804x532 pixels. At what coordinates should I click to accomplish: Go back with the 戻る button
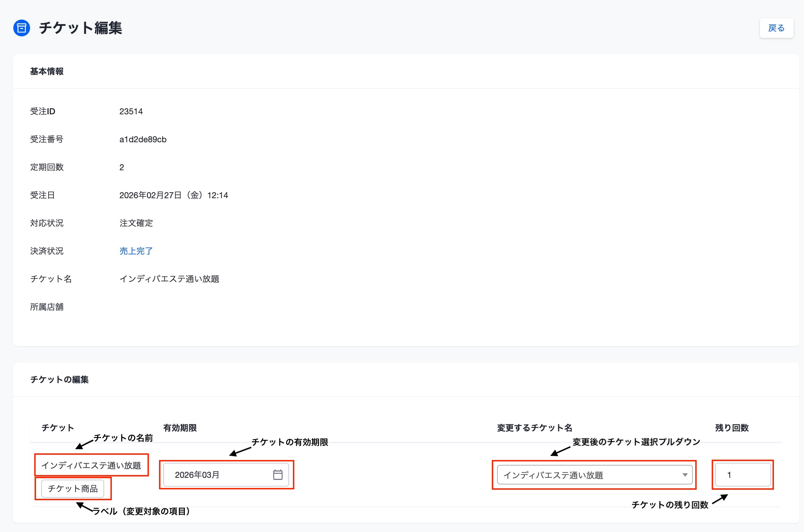point(776,28)
